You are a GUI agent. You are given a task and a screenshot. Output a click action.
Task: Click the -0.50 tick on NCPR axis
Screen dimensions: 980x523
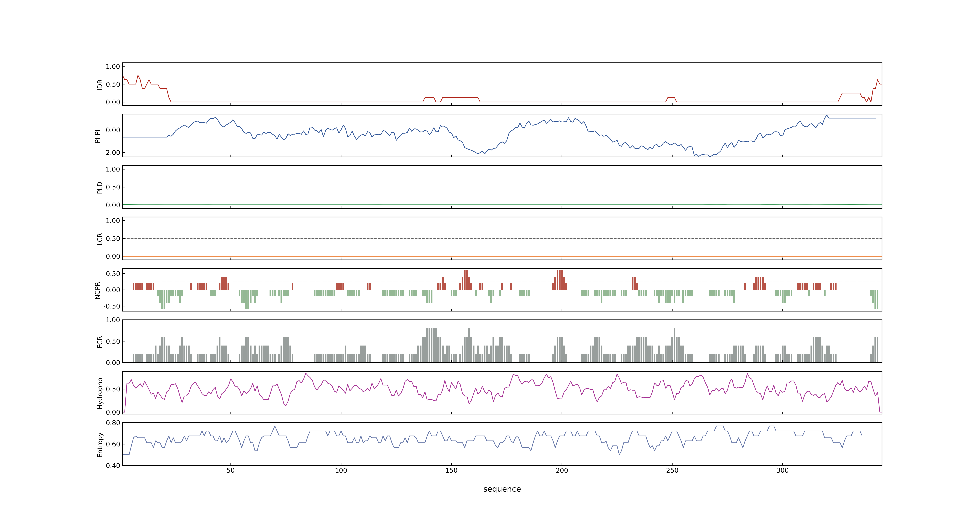tap(111, 306)
